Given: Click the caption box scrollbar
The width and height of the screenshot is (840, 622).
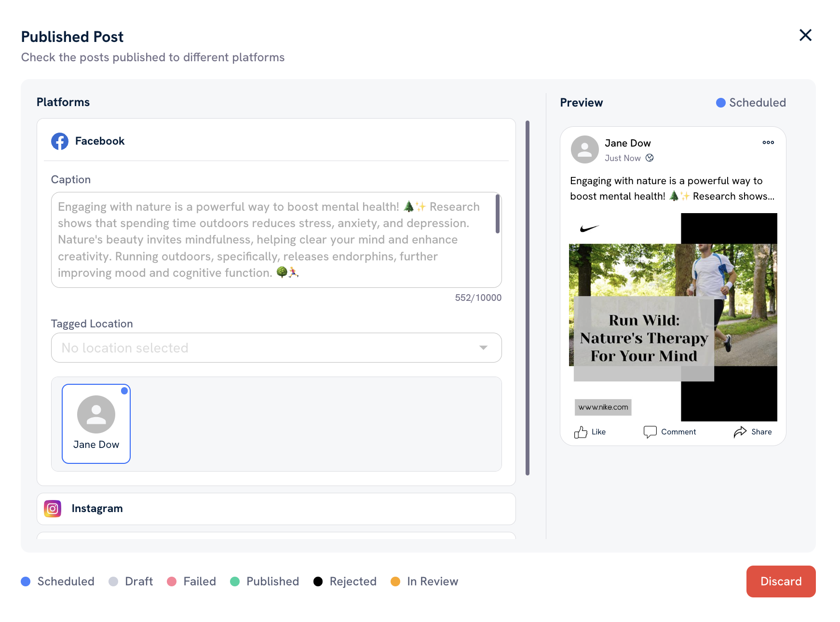Looking at the screenshot, I should click(497, 214).
